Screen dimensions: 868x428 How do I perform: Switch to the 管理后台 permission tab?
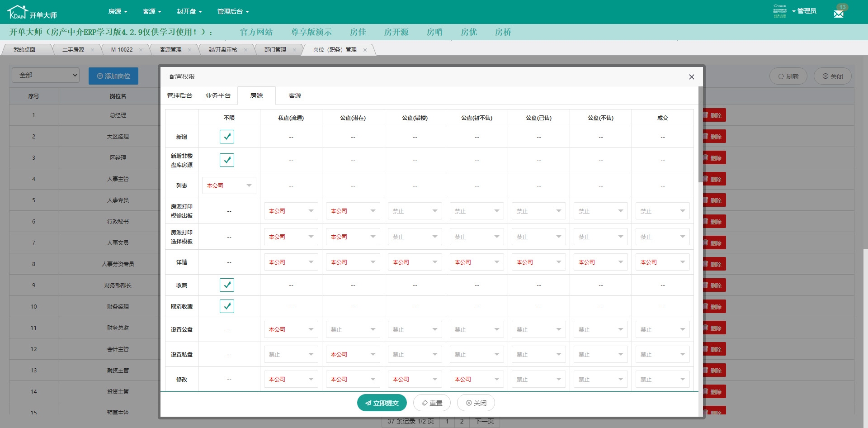point(179,95)
